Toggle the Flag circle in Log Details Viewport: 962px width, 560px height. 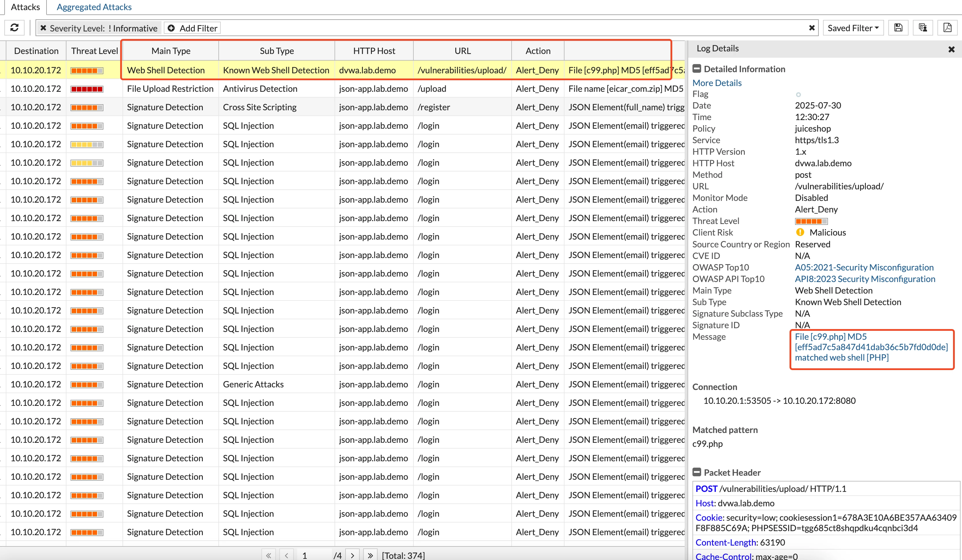[x=798, y=94]
